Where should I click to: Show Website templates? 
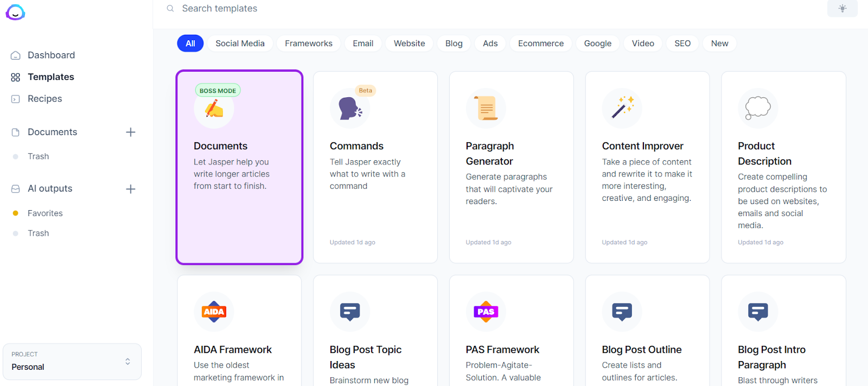click(410, 43)
